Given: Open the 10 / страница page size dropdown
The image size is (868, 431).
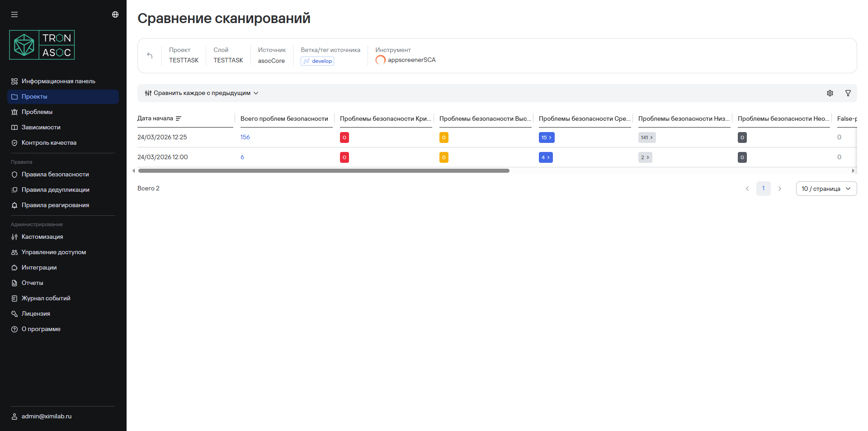Looking at the screenshot, I should coord(826,189).
